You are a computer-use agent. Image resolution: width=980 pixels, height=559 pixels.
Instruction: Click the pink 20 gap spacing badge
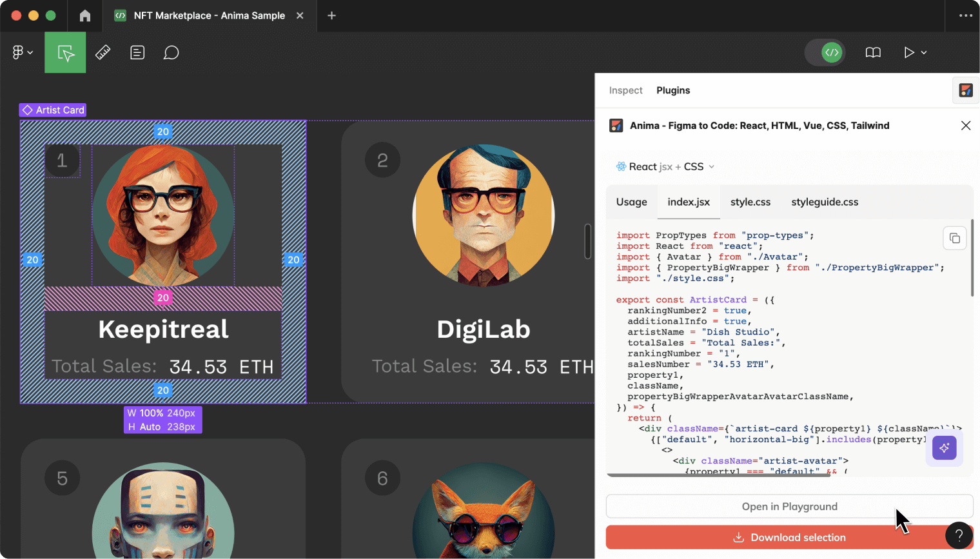coord(163,298)
